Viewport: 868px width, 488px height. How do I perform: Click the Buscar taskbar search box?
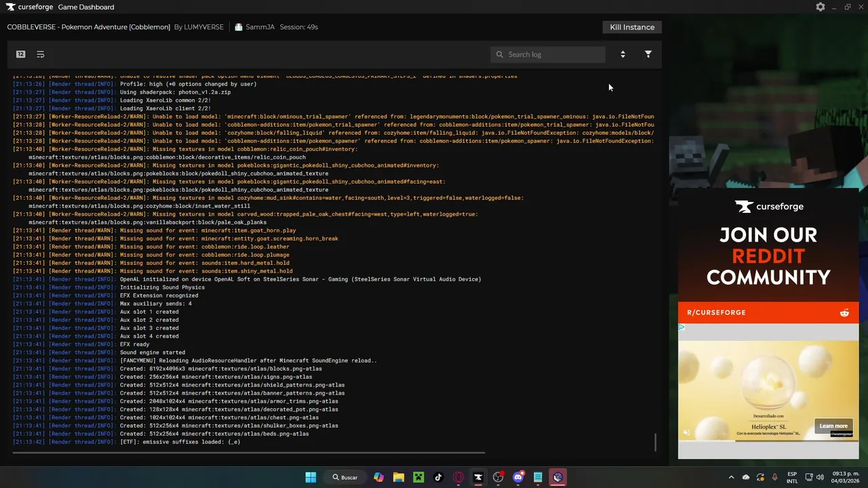[345, 477]
